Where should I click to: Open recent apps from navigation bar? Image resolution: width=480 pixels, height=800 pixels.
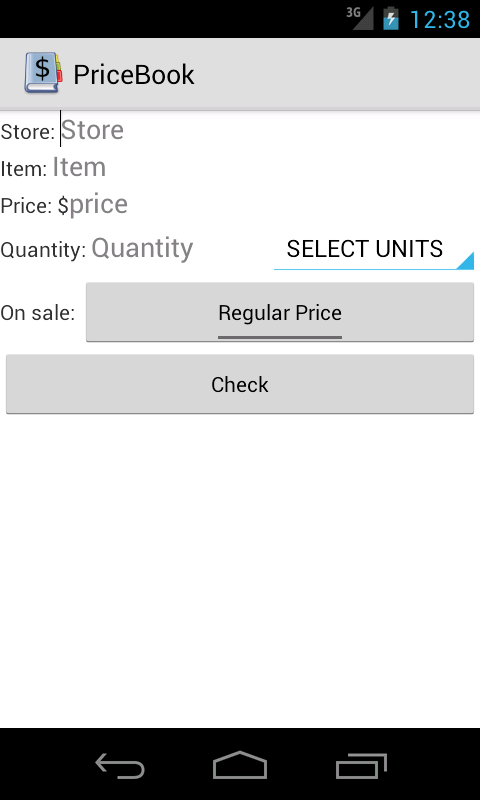[x=361, y=765]
